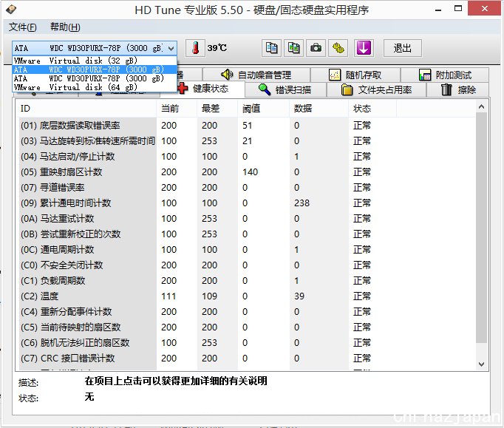Click the purple download arrow icon

pos(364,48)
